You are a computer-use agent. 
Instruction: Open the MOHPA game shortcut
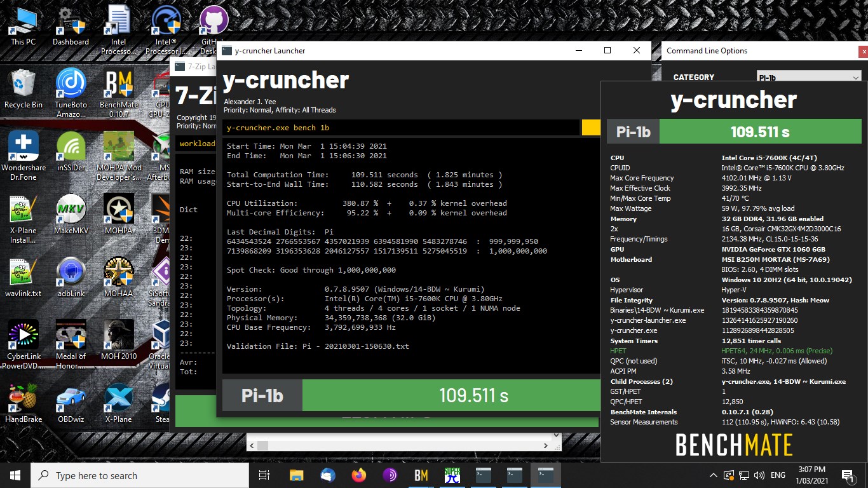click(119, 214)
